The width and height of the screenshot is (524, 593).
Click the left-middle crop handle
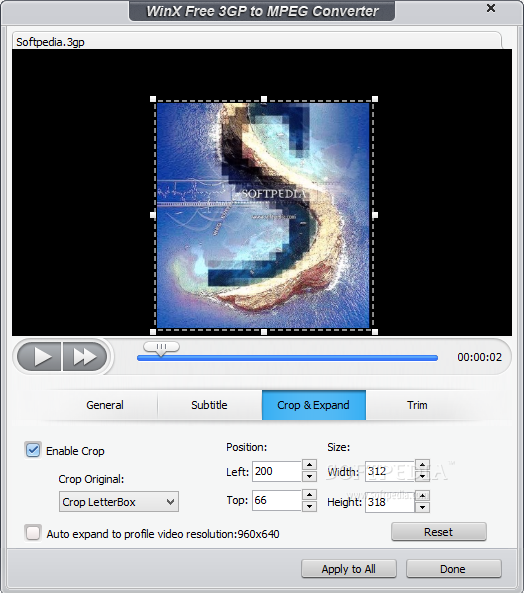[153, 215]
